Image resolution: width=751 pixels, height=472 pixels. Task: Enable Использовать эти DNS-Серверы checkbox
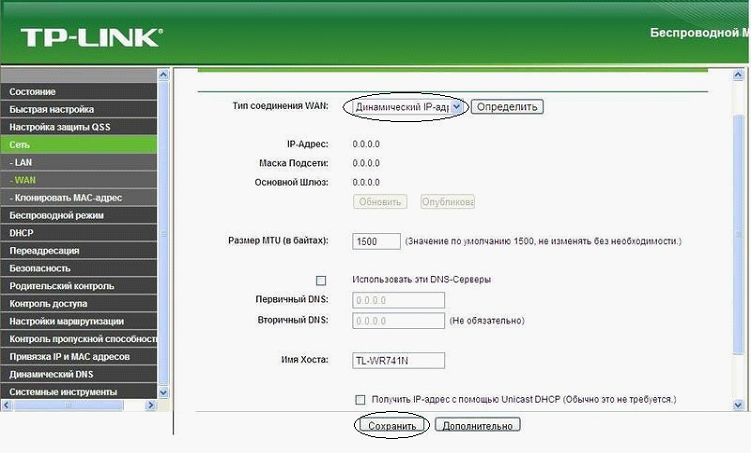coord(321,280)
